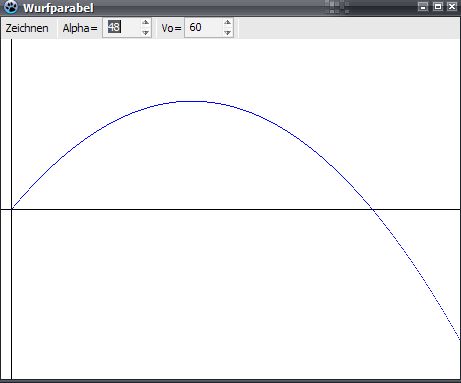Increase the Vo value with up arrow
This screenshot has height=383, width=461.
pyautogui.click(x=227, y=23)
